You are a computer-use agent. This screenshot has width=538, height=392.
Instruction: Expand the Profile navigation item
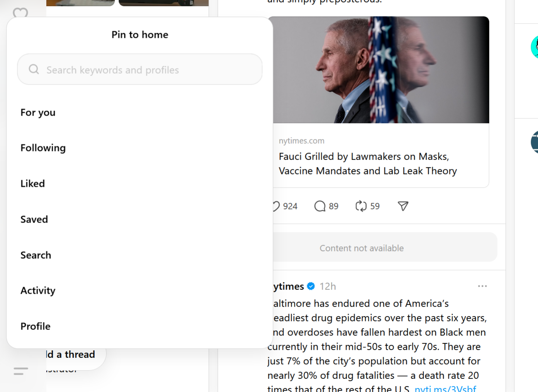tap(36, 326)
